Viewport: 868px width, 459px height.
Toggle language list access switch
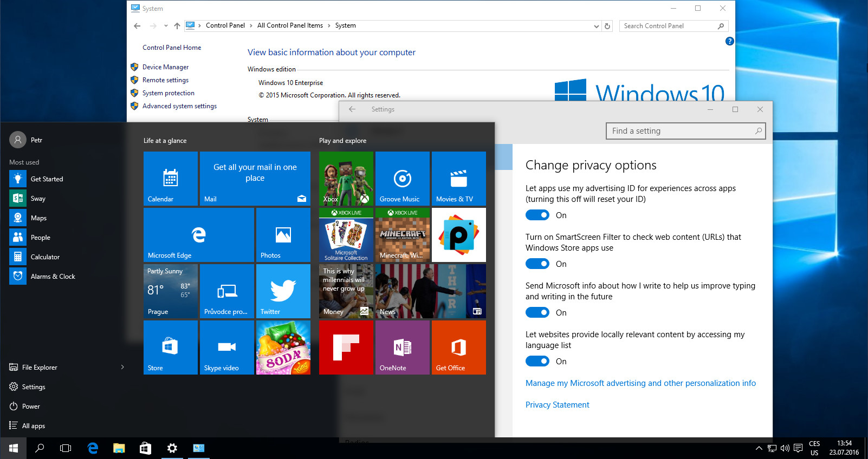(537, 361)
